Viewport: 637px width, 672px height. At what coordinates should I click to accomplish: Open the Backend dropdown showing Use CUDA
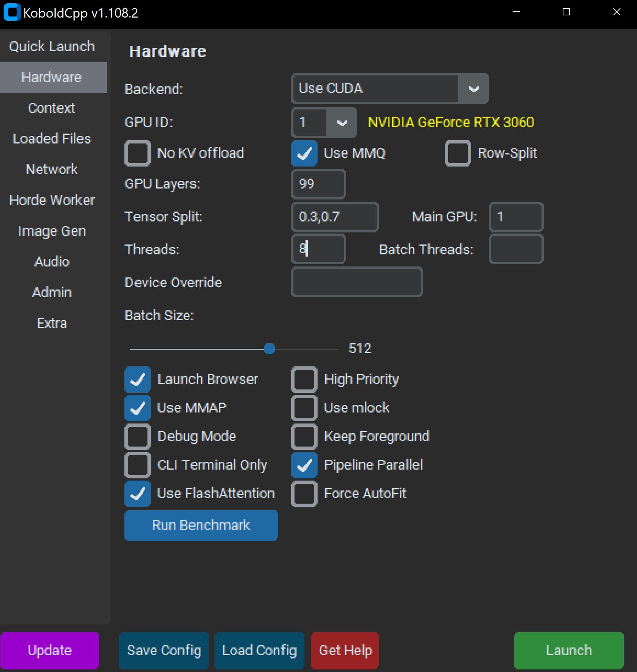click(x=390, y=89)
